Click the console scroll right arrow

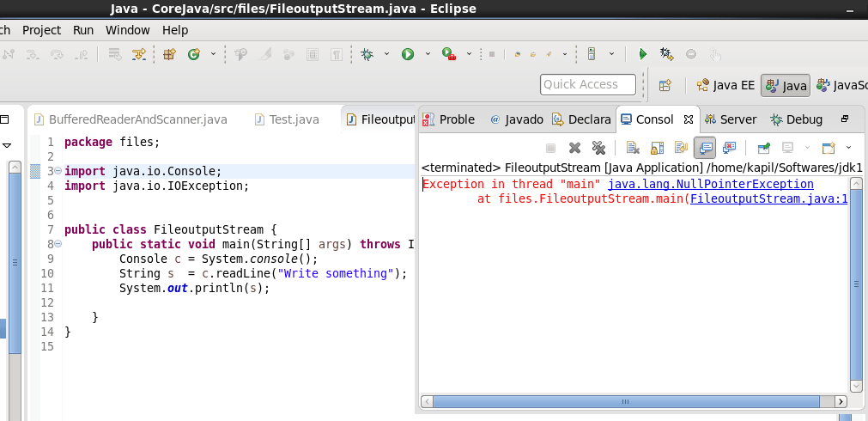coord(841,401)
